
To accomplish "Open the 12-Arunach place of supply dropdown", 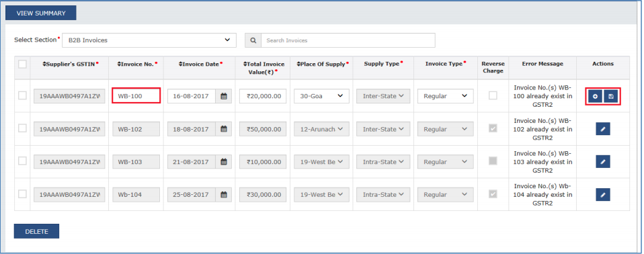I will 321,129.
